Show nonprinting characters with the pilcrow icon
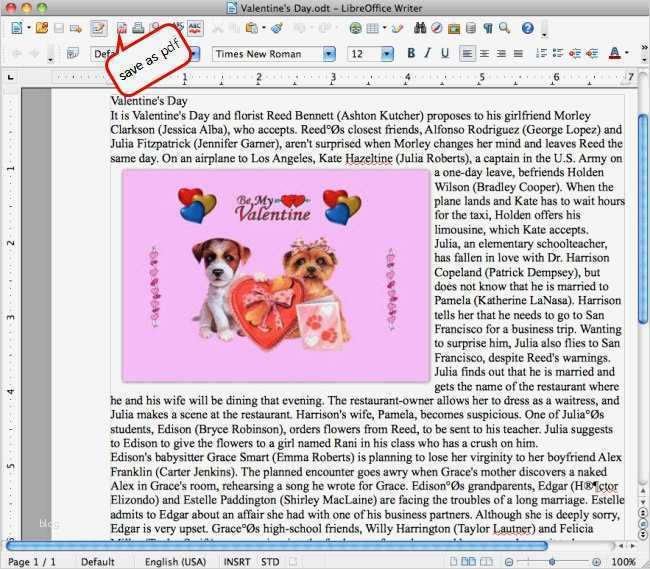Image resolution: width=650 pixels, height=569 pixels. [488, 28]
